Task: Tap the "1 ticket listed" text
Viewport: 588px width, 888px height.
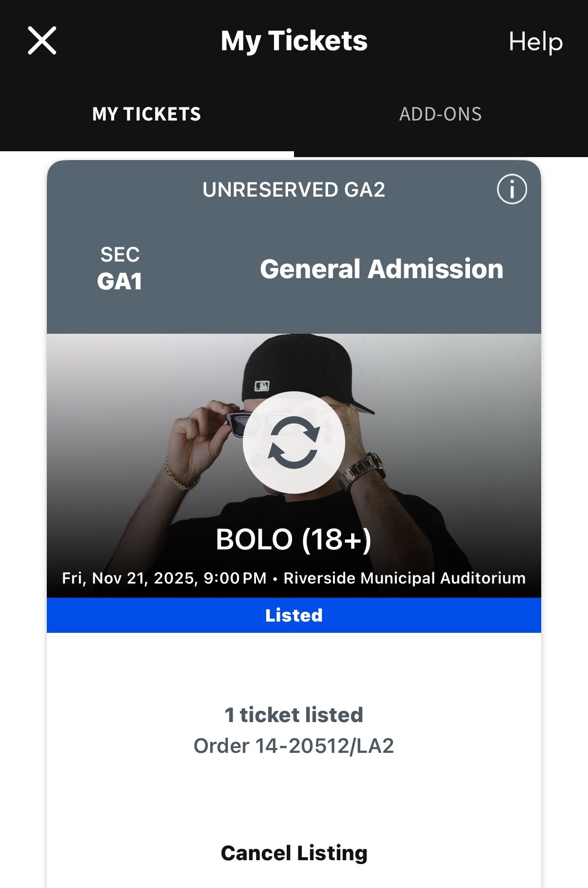Action: coord(294,715)
